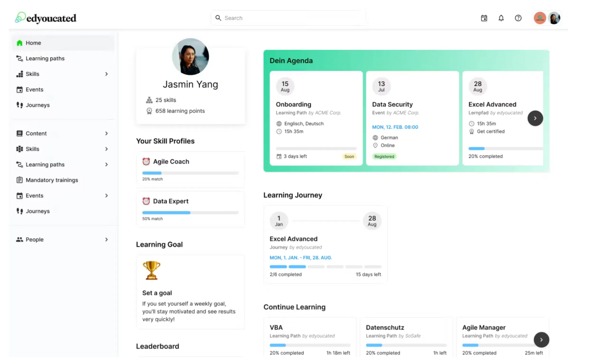Expand the lower Skills section chevron
This screenshot has height=364, width=591.
pyautogui.click(x=106, y=149)
